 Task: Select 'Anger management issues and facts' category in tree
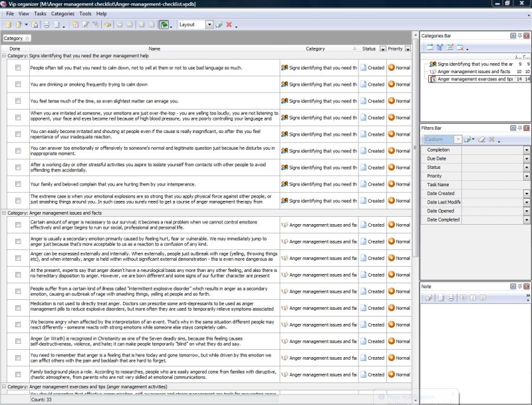coord(473,71)
